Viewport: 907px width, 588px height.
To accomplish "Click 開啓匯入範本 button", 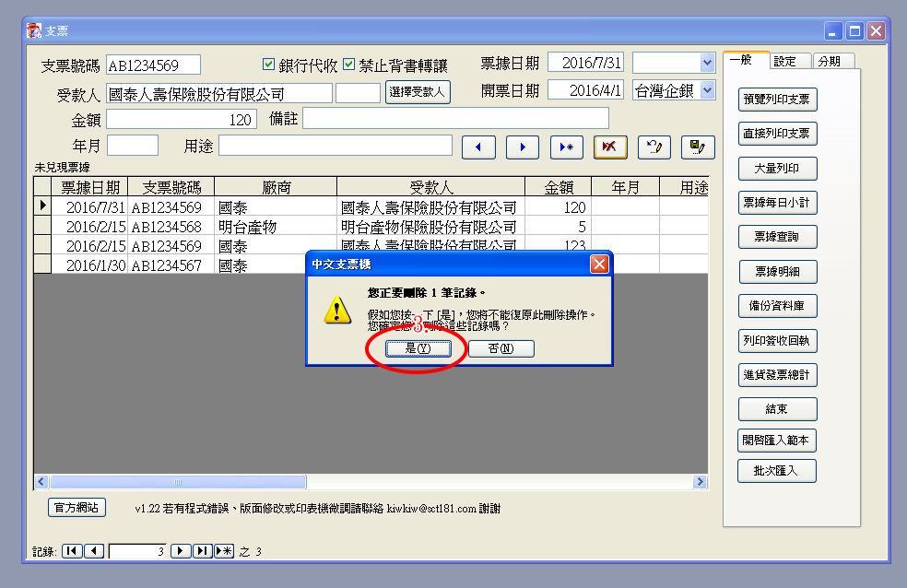I will click(x=777, y=441).
